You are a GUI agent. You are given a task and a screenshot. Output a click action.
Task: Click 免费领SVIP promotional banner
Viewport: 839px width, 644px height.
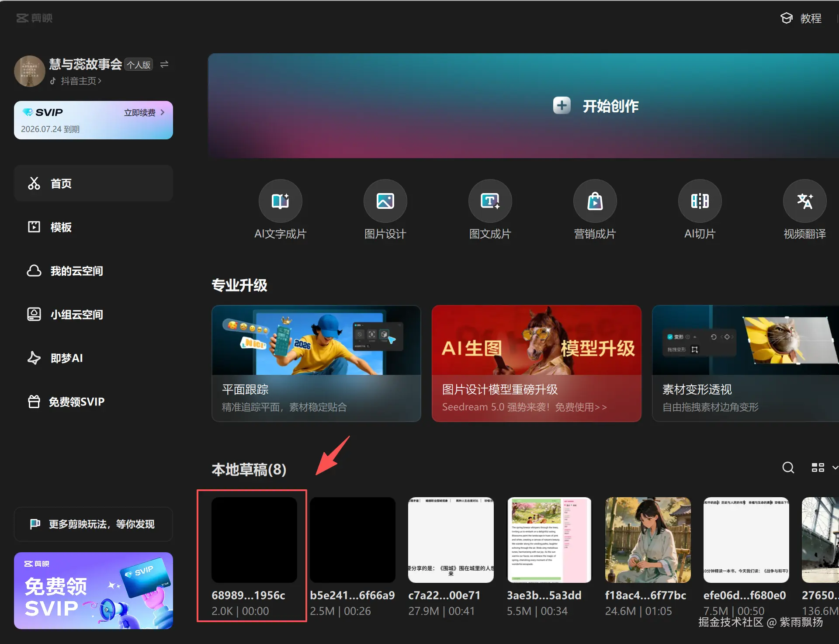tap(93, 590)
